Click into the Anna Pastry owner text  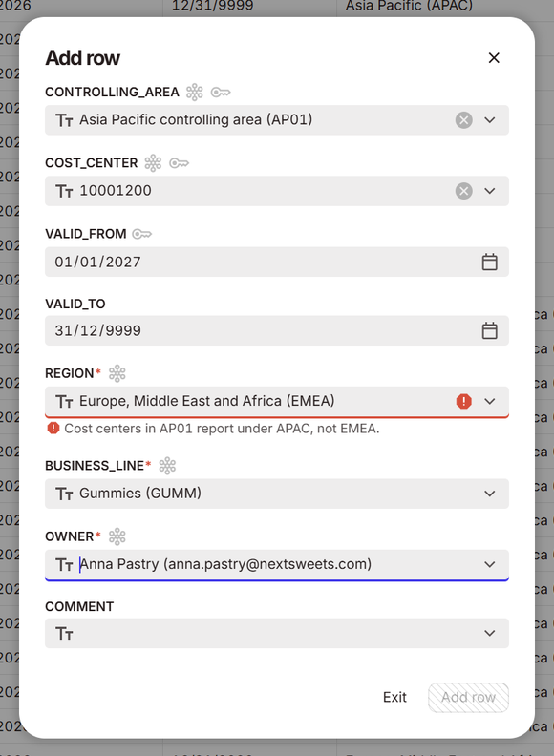point(225,564)
